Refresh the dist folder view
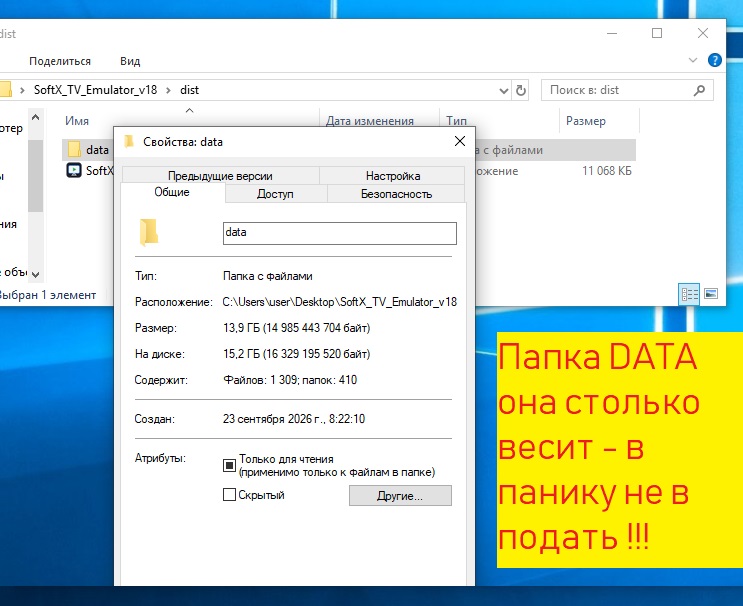The width and height of the screenshot is (743, 606). [521, 90]
